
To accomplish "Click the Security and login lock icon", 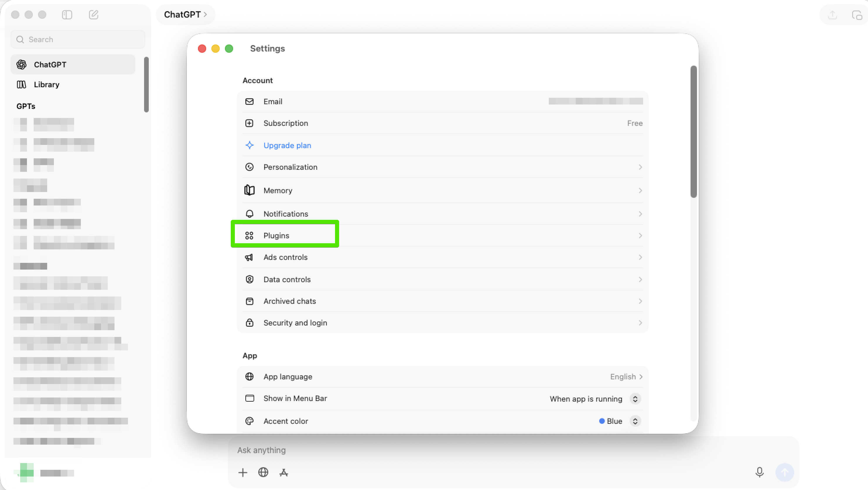I will coord(249,323).
